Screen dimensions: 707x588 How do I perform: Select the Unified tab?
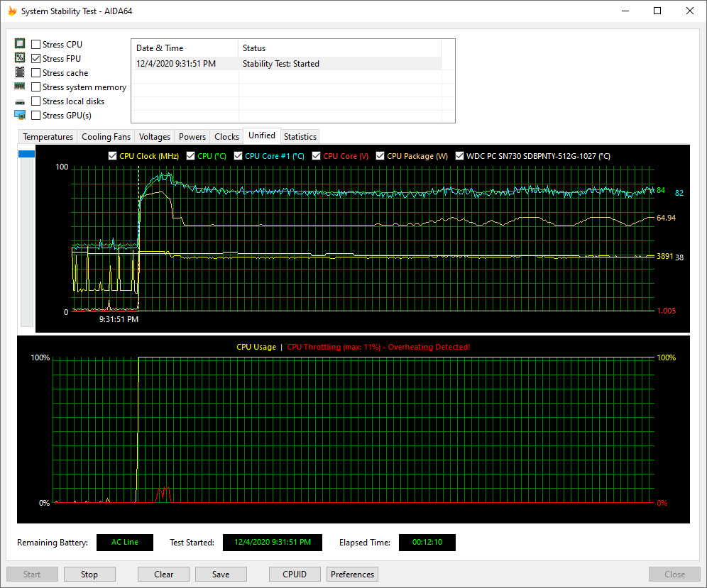pos(261,135)
